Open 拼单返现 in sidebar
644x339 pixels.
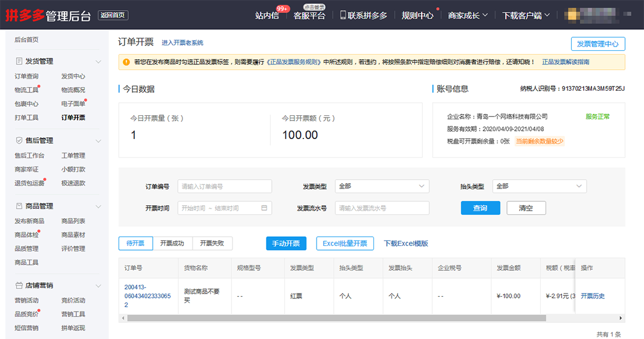coord(73,328)
